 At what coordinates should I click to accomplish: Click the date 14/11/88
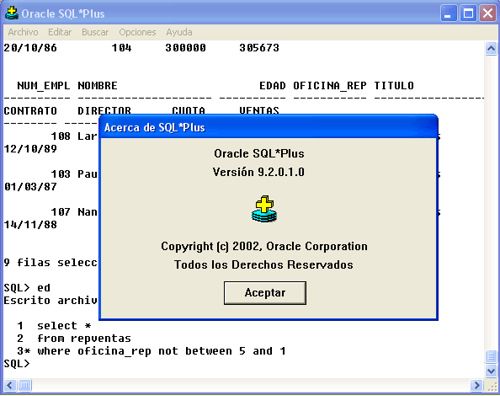coord(30,225)
